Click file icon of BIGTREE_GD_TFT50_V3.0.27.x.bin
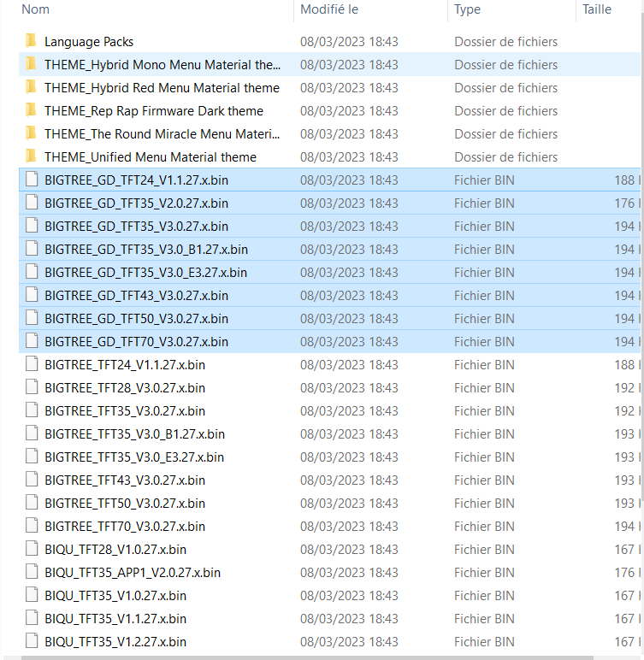The image size is (644, 660). (x=32, y=318)
